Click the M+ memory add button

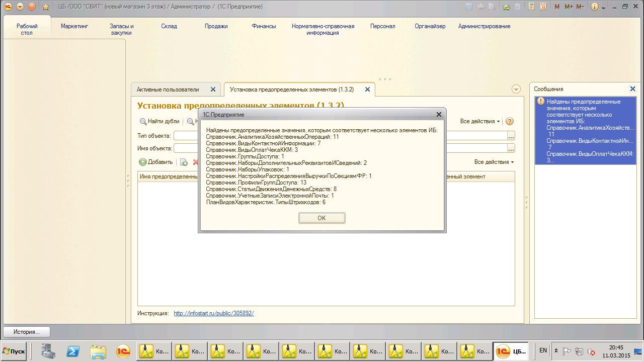point(569,7)
